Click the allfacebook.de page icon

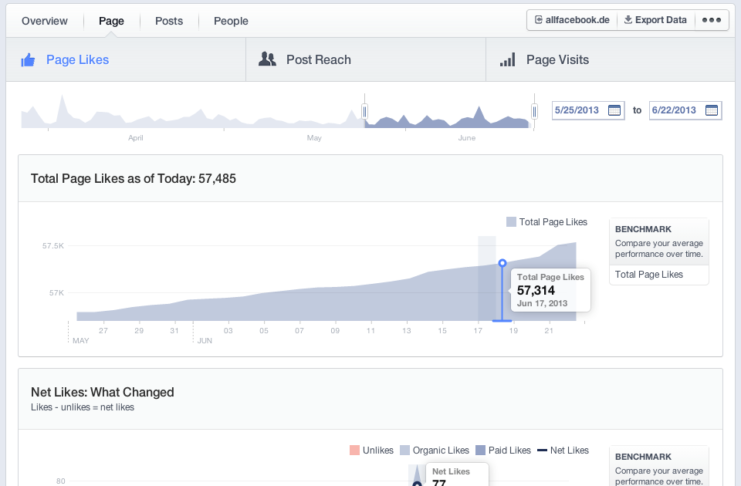(x=538, y=20)
